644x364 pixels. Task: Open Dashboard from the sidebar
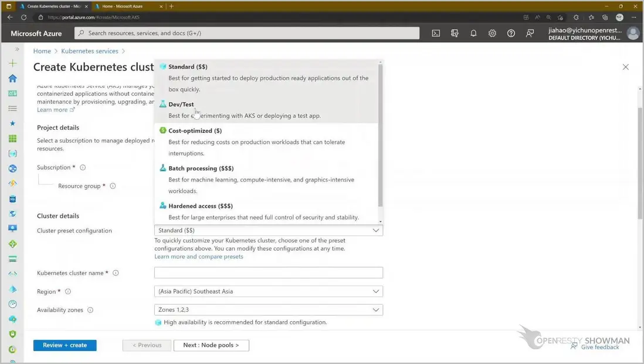point(13,93)
